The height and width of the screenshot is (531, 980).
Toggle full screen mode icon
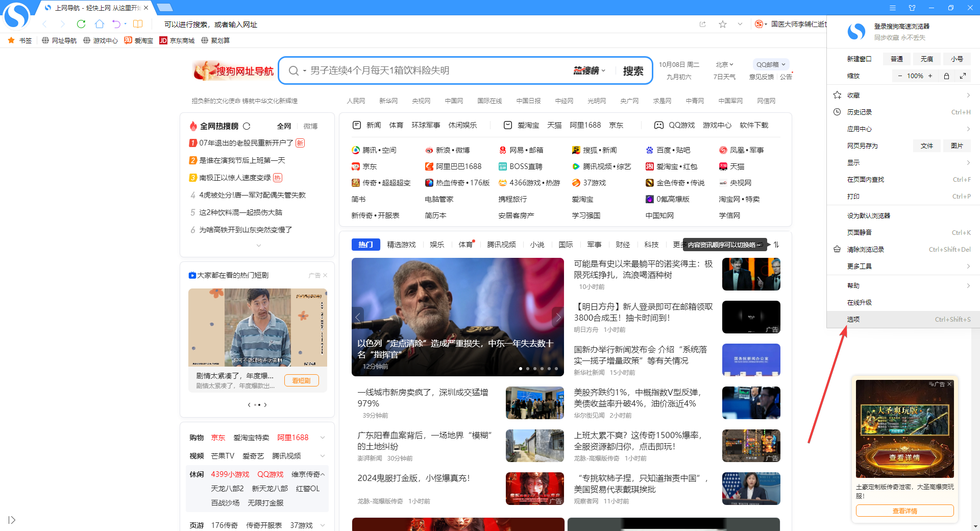[963, 76]
